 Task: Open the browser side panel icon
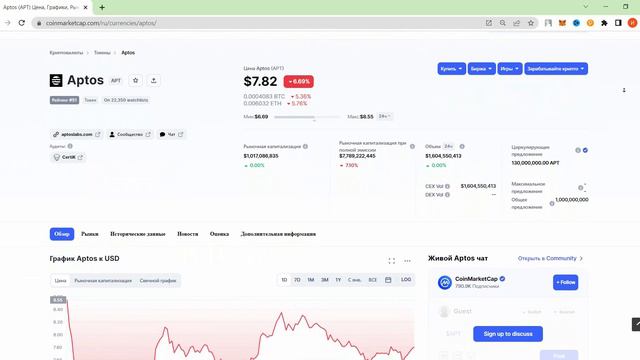point(618,23)
